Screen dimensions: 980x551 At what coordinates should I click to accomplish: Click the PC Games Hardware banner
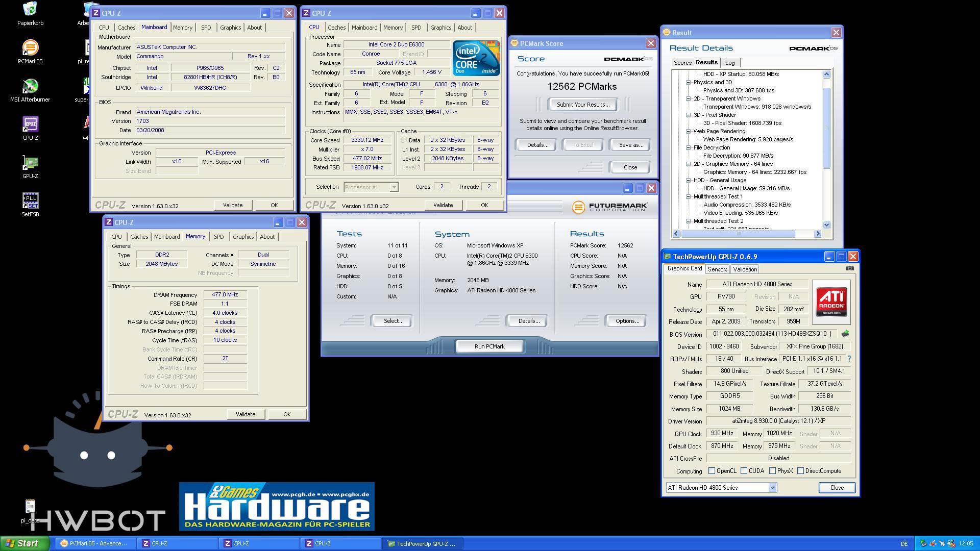277,507
